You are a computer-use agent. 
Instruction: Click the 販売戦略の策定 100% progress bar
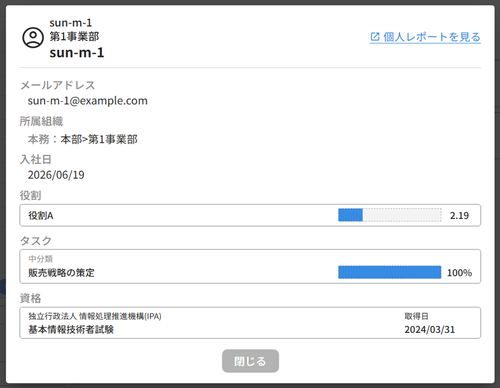point(390,272)
